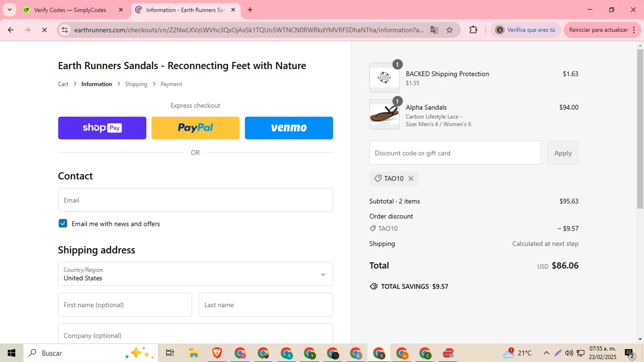
Task: Bookmark this page with the star icon
Action: click(450, 30)
